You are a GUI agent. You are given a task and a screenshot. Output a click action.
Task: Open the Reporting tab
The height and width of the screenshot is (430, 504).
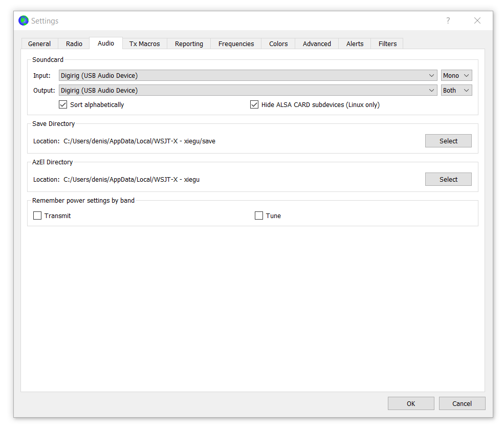click(189, 44)
